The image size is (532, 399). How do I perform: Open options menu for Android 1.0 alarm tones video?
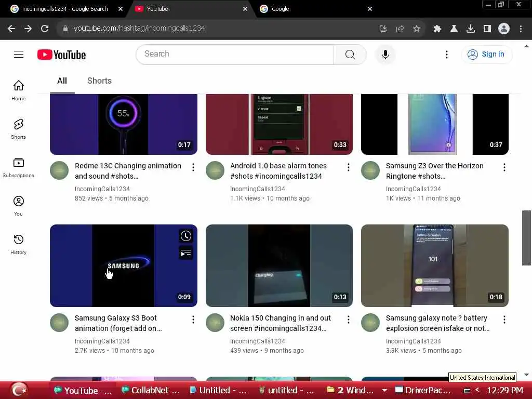pyautogui.click(x=349, y=167)
